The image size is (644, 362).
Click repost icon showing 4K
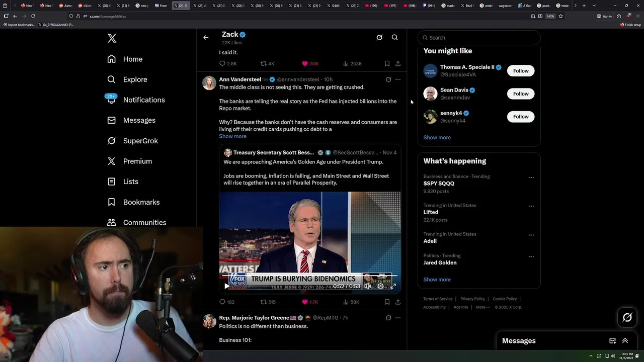pos(267,64)
